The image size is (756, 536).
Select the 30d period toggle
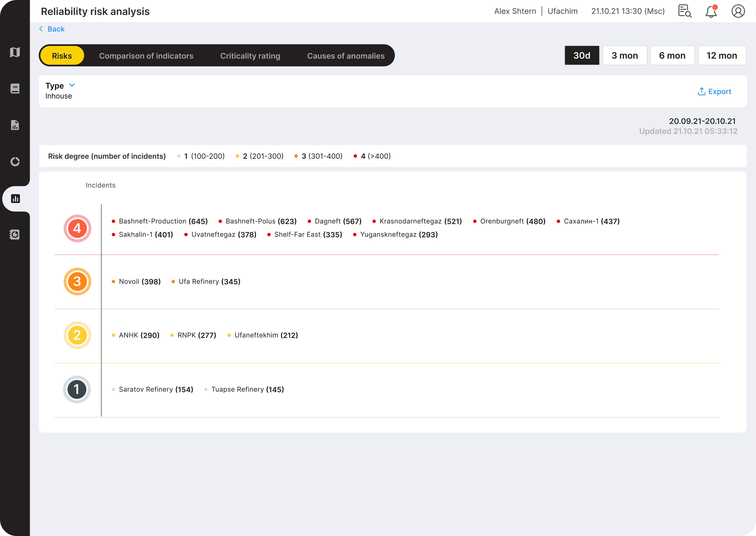(x=582, y=55)
